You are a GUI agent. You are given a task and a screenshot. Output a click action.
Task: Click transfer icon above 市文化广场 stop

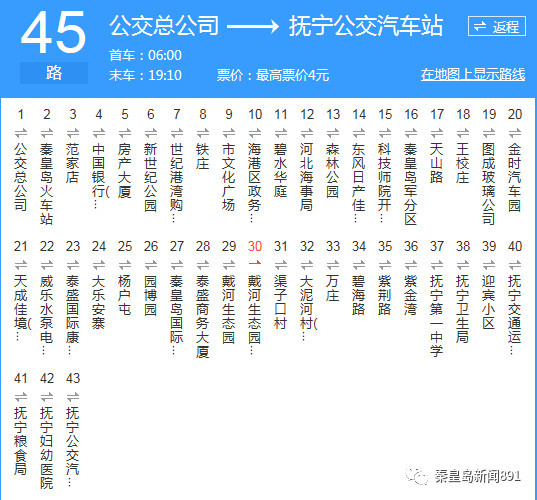[x=229, y=133]
